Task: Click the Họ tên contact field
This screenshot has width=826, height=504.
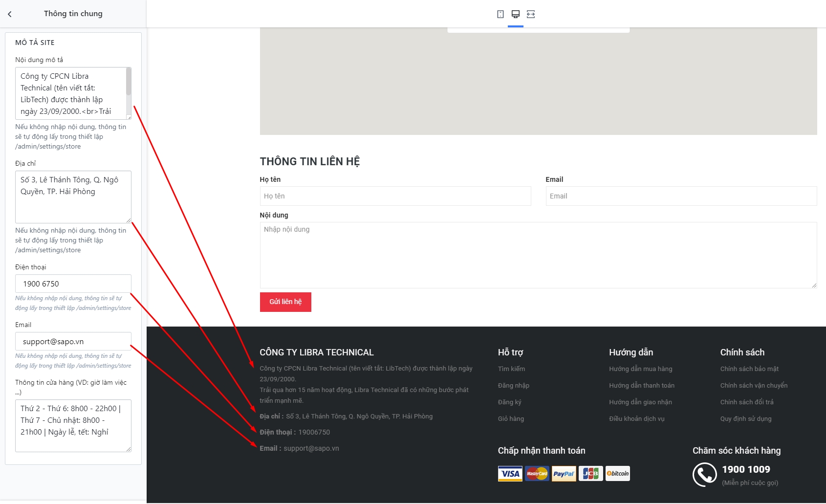Action: coord(395,196)
